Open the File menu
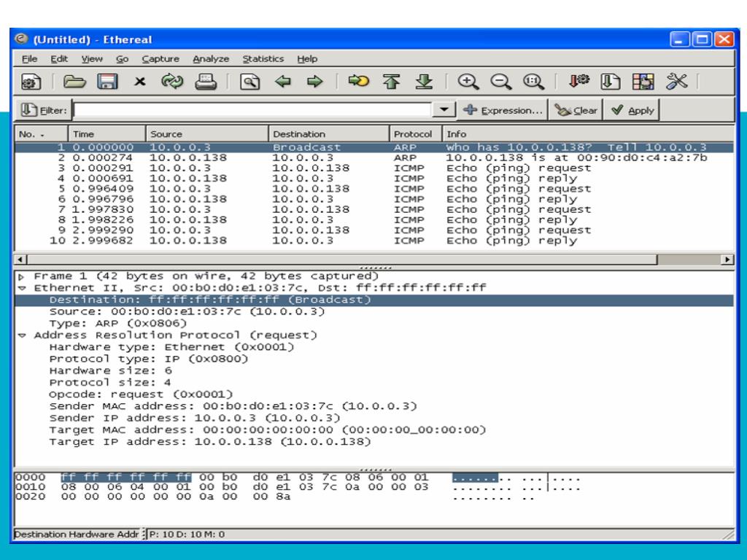This screenshot has width=747, height=560. [x=29, y=58]
